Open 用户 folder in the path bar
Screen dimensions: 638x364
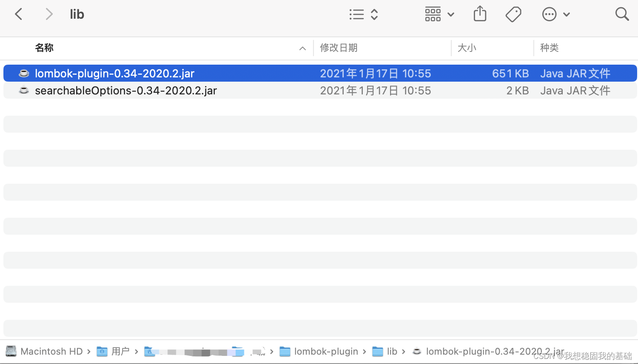(x=120, y=352)
